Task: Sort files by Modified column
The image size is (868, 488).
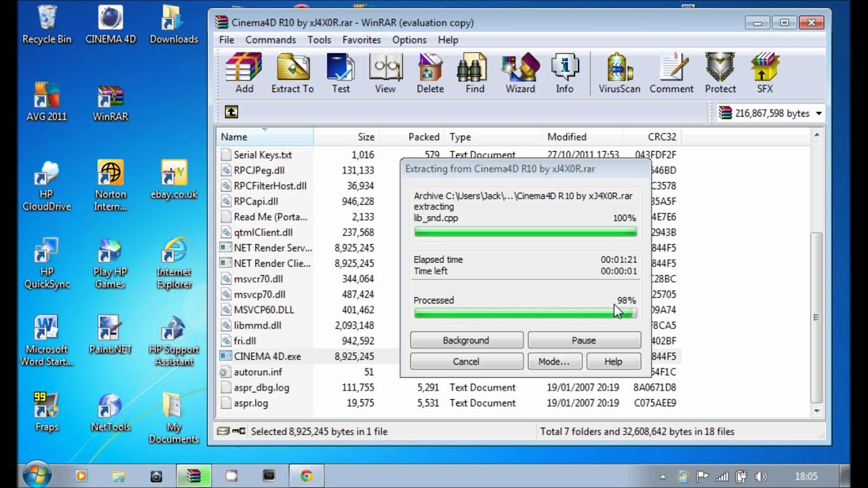Action: coord(582,137)
